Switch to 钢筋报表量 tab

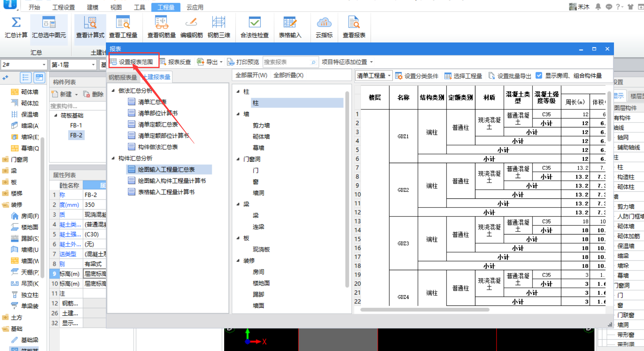pos(123,77)
